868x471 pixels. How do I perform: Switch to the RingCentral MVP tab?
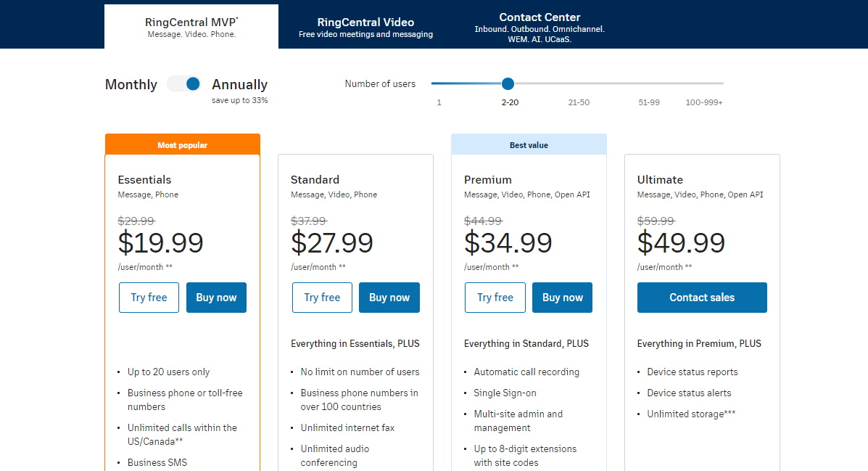(191, 27)
